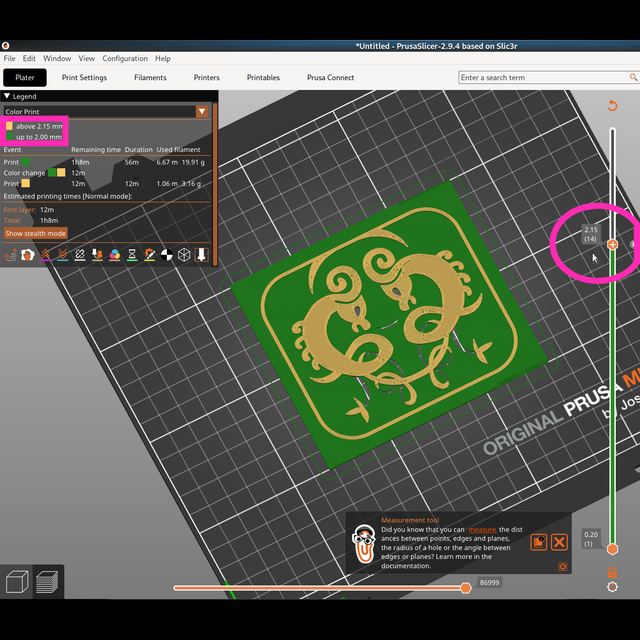Click the green swatch in first Print row
This screenshot has height=640, width=640.
[x=25, y=162]
